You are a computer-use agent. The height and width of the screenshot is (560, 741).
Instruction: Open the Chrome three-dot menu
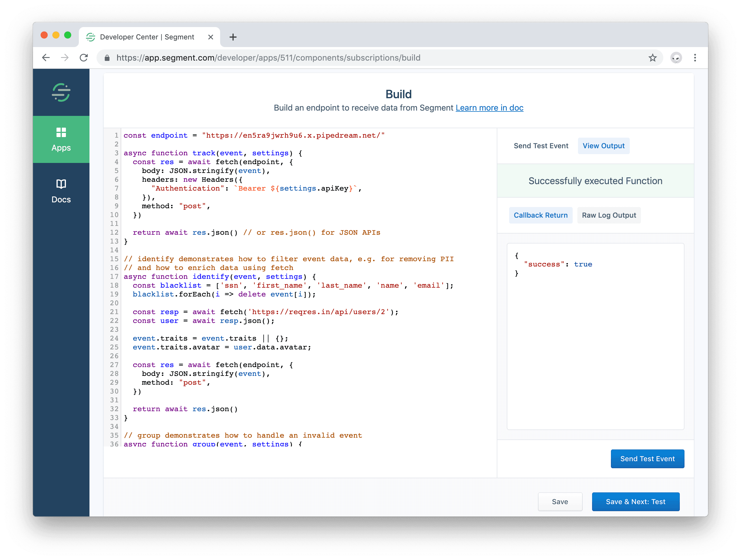click(695, 58)
